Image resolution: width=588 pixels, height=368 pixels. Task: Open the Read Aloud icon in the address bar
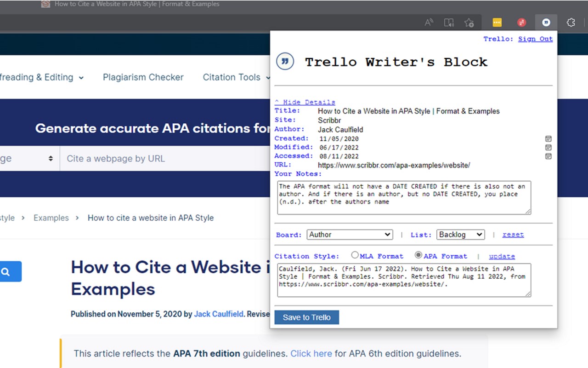point(429,23)
